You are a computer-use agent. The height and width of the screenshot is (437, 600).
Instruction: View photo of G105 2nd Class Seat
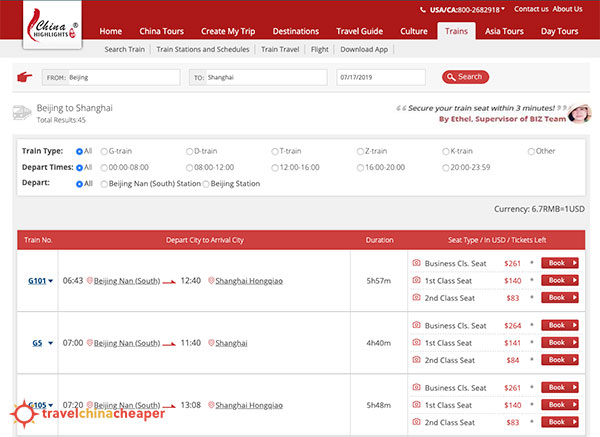coord(416,422)
